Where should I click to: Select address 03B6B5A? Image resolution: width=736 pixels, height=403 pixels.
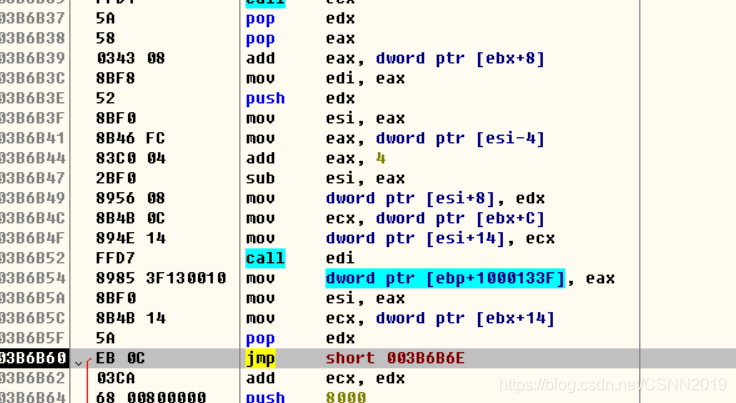click(32, 298)
